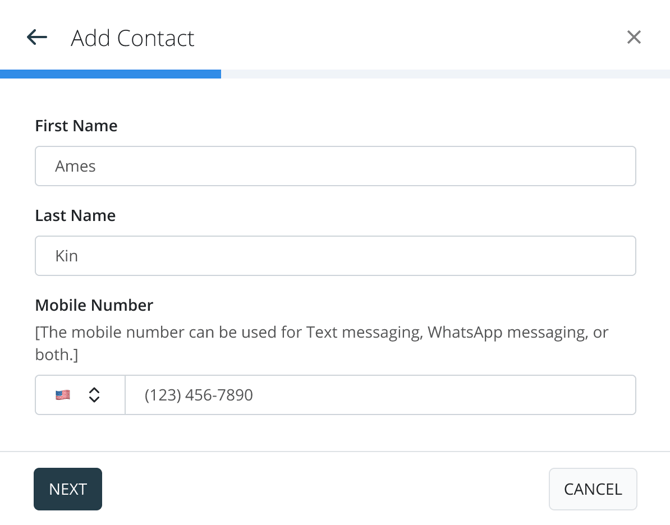Viewport: 670px width, 525px height.
Task: Click the 'both.]' text ending the hint
Action: 55,355
